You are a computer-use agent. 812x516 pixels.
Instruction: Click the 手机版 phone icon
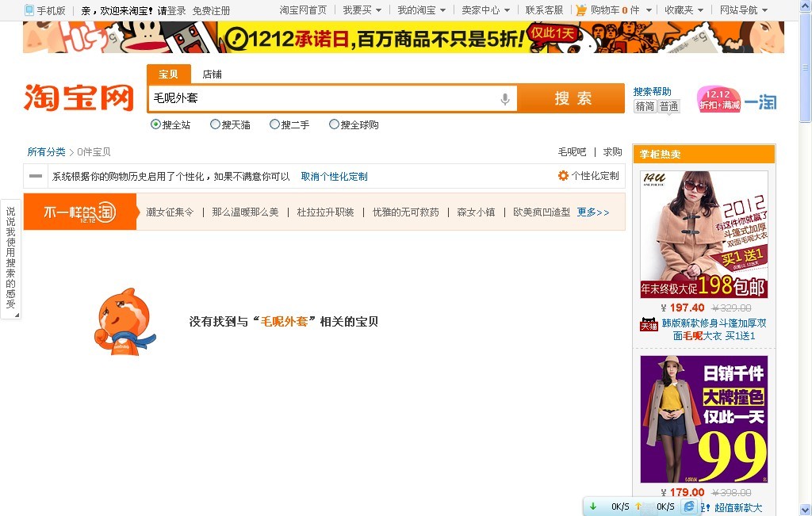coord(29,10)
